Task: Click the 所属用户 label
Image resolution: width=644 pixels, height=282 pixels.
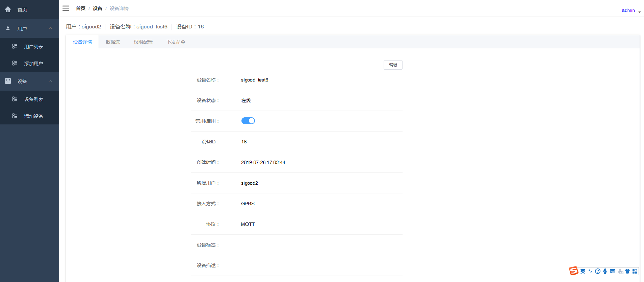Action: pyautogui.click(x=208, y=183)
